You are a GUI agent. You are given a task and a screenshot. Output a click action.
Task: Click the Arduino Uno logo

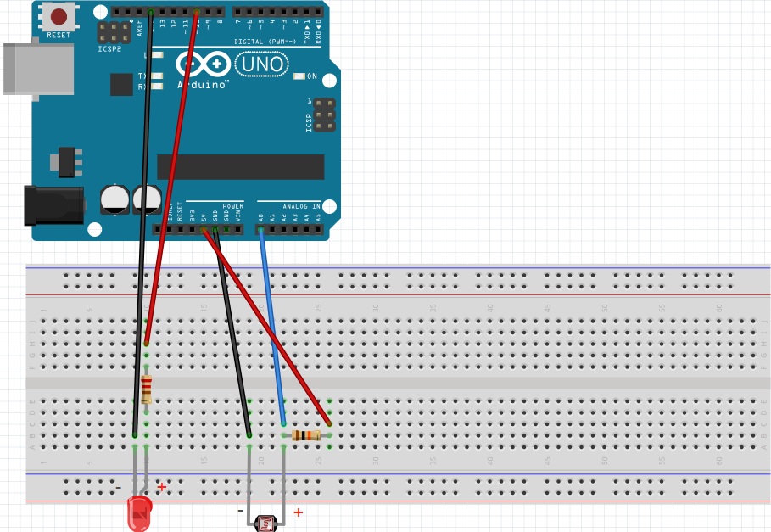click(x=204, y=65)
